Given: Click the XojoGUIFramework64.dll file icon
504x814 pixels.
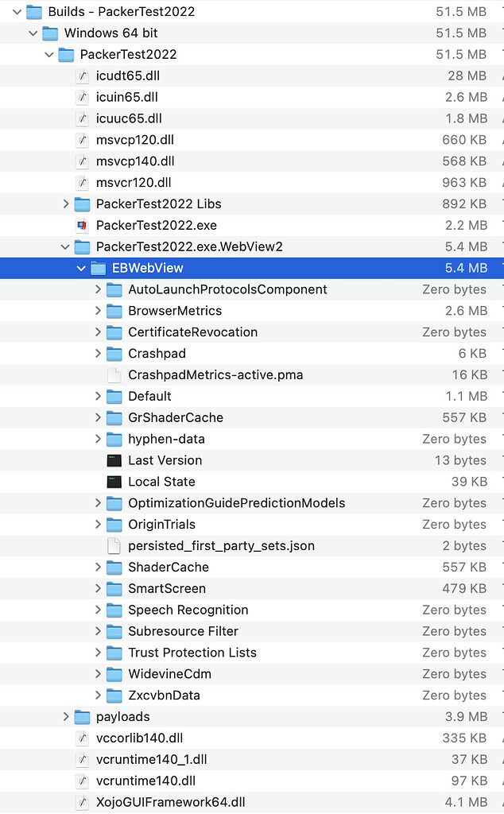Looking at the screenshot, I should pos(82,802).
